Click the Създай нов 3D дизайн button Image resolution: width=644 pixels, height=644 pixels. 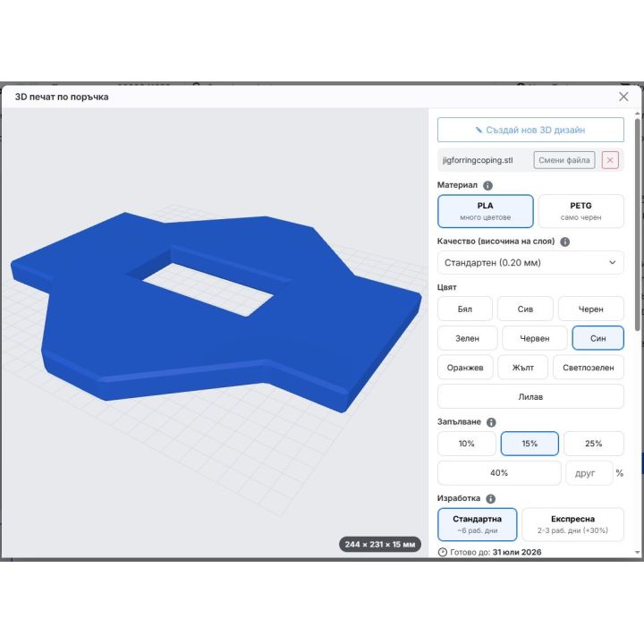point(530,130)
